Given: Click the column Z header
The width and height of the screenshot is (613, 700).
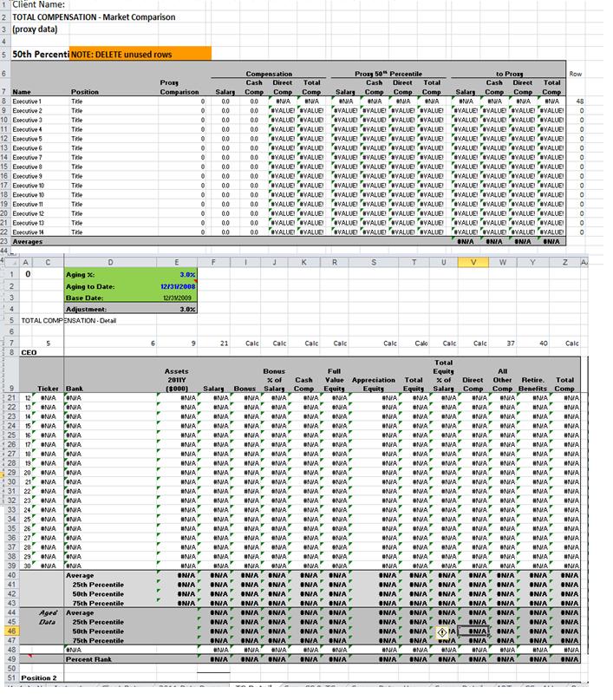Looking at the screenshot, I should tap(564, 263).
